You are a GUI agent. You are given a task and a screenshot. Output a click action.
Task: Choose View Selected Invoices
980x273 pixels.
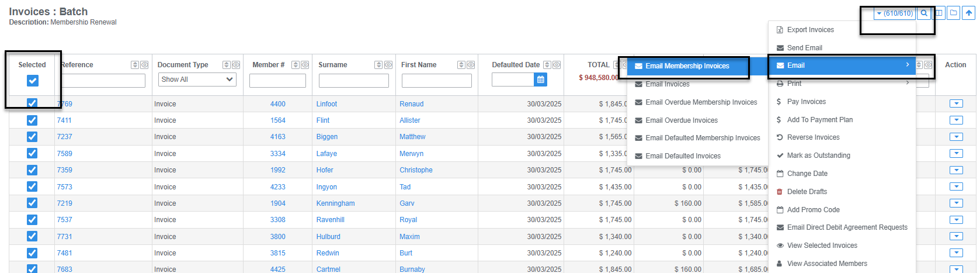pyautogui.click(x=842, y=246)
